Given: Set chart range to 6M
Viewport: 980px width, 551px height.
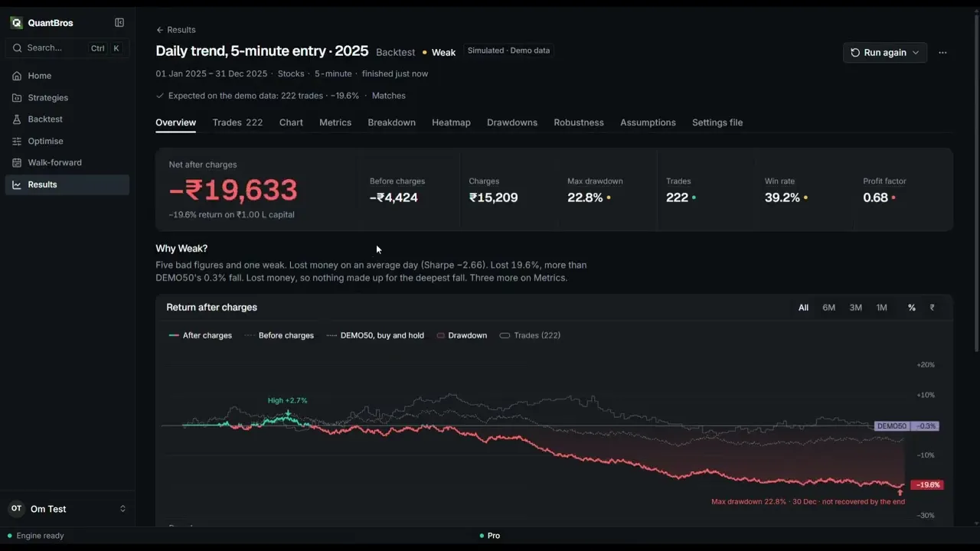Looking at the screenshot, I should (829, 308).
